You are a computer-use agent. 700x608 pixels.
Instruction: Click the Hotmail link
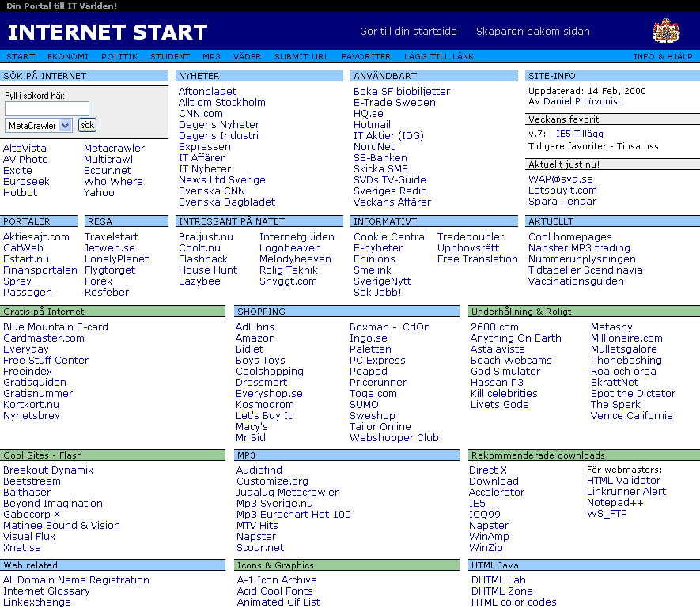373,125
